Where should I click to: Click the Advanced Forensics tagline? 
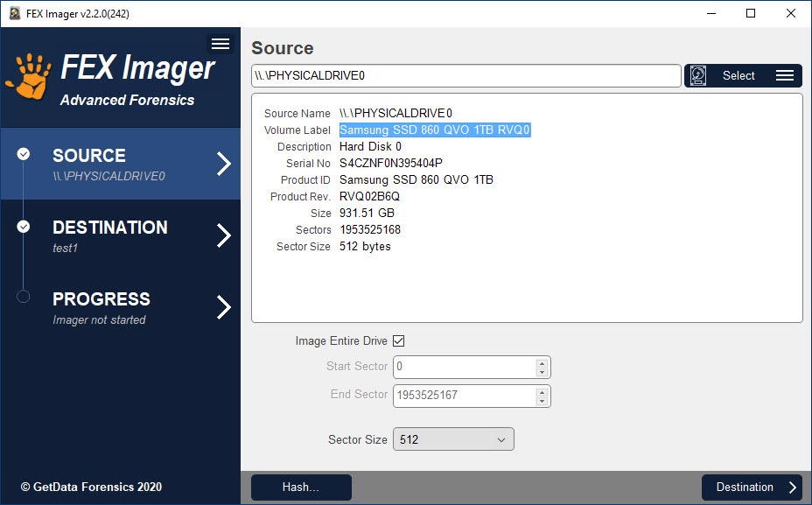coord(128,100)
